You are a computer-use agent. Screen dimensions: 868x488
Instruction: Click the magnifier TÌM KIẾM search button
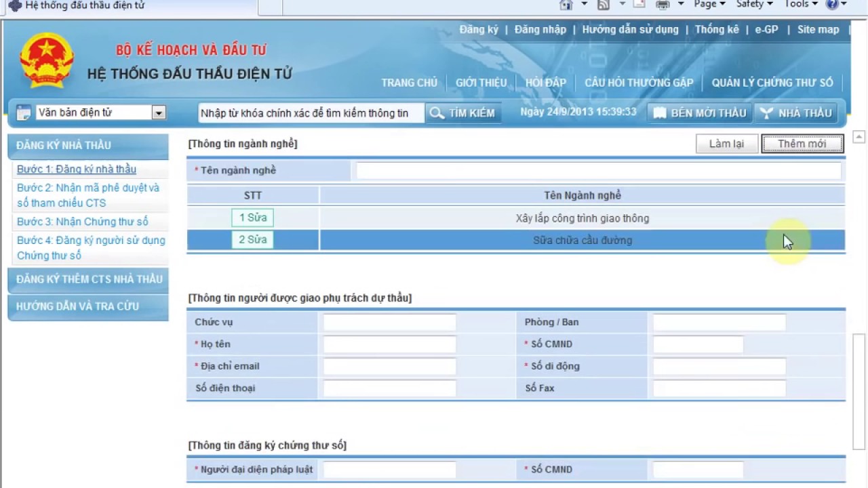(x=464, y=113)
